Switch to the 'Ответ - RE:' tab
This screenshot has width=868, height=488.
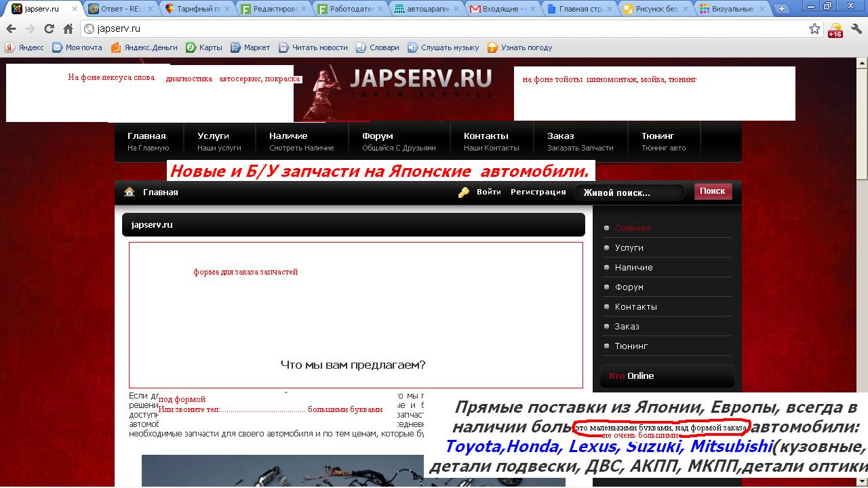121,9
